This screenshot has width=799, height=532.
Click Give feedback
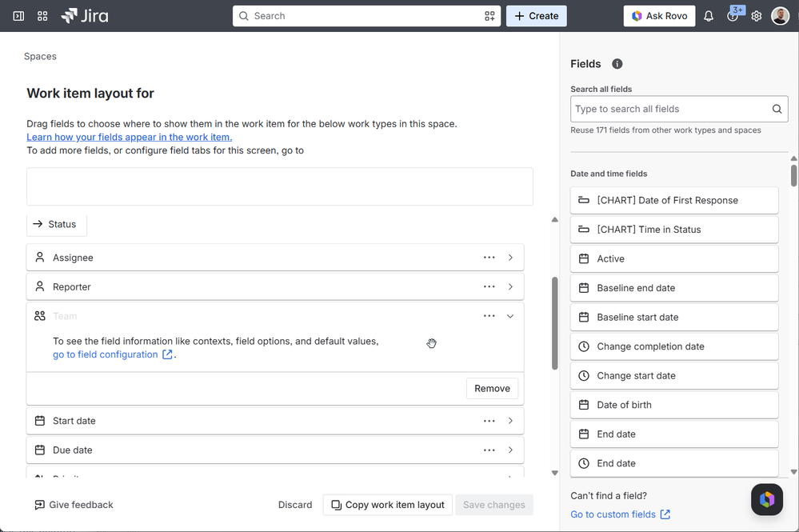point(74,505)
